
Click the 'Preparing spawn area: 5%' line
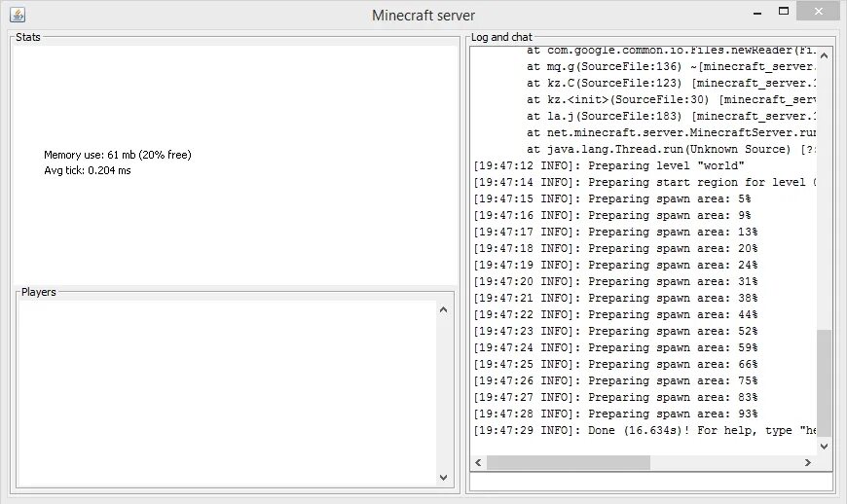(x=612, y=198)
